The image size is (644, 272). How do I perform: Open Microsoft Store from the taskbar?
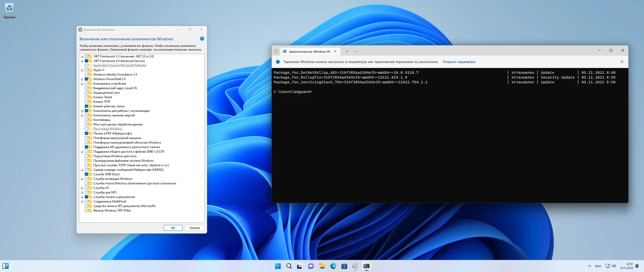(344, 266)
